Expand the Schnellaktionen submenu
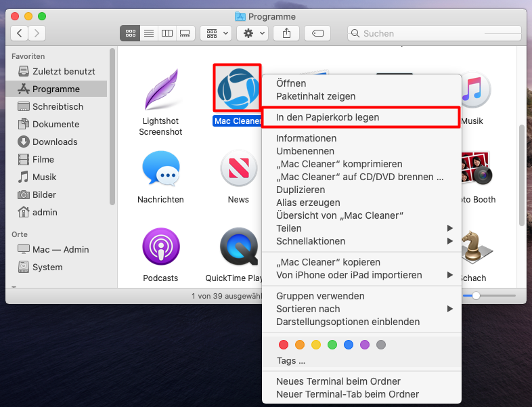The width and height of the screenshot is (532, 407). tap(361, 241)
